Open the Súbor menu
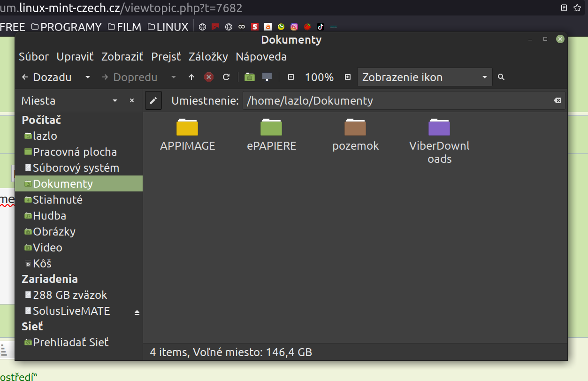 (34, 57)
